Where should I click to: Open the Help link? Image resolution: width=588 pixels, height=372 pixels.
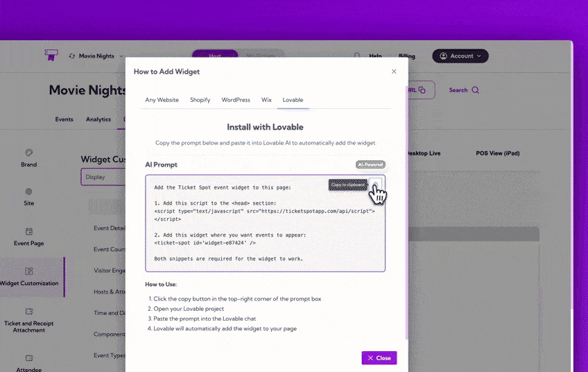click(x=375, y=56)
